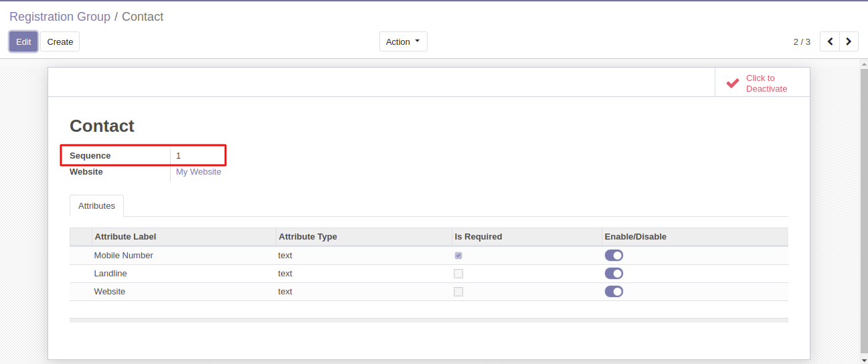Go back to Registration Group breadcrumb
The width and height of the screenshot is (868, 364).
60,17
